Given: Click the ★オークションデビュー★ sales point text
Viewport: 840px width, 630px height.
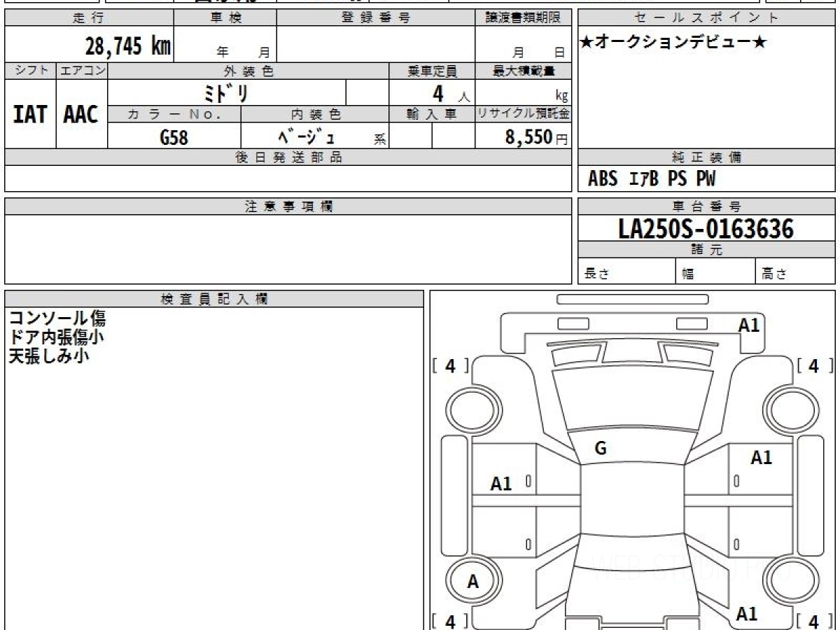Looking at the screenshot, I should tap(673, 43).
